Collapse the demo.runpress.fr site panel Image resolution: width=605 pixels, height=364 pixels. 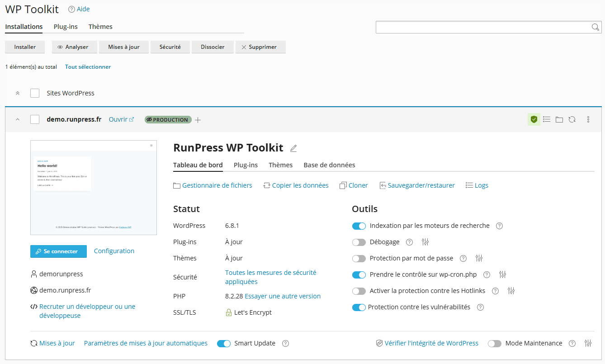[18, 119]
